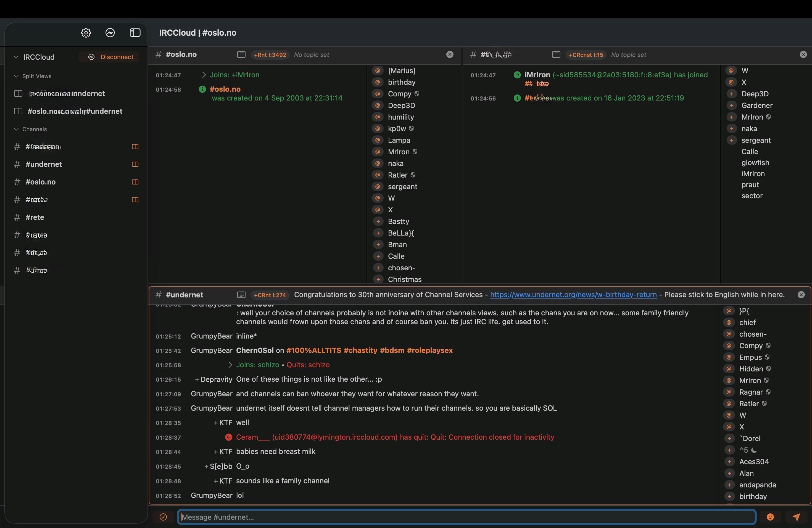
Task: Switch to the #undernet channel in the sidebar
Action: coord(44,164)
